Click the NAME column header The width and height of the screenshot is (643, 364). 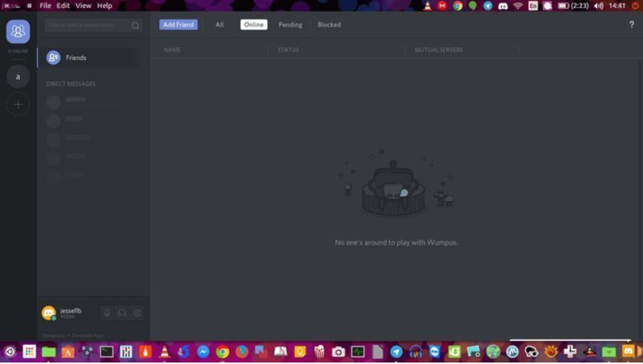(172, 50)
